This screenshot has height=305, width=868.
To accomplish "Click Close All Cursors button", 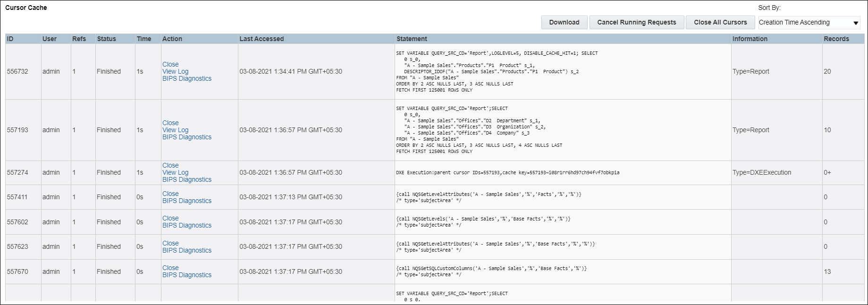I will click(x=720, y=22).
